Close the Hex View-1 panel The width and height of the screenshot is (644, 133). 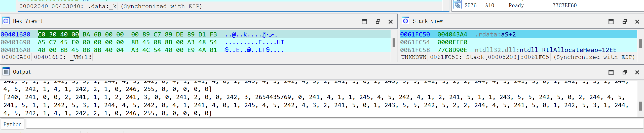click(390, 22)
